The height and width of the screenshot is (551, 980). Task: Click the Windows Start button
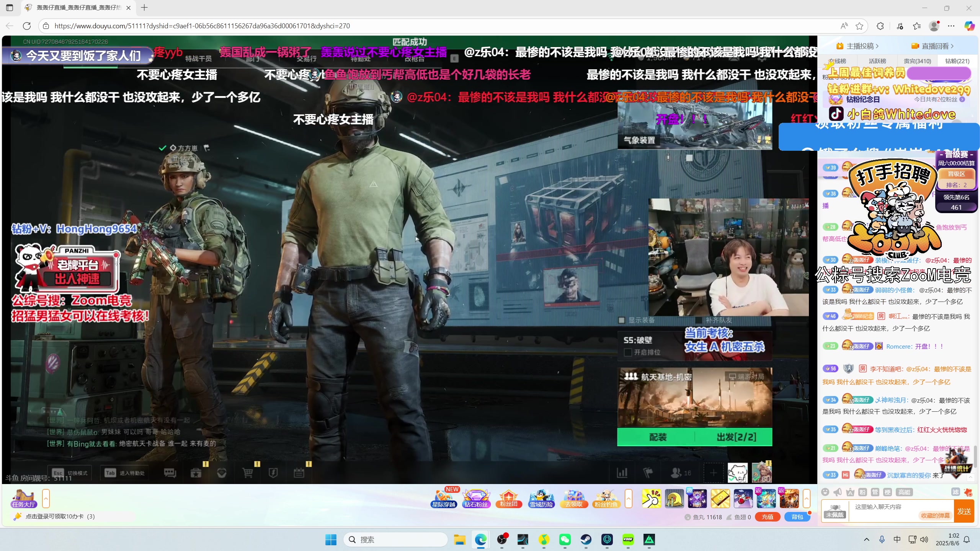[331, 540]
